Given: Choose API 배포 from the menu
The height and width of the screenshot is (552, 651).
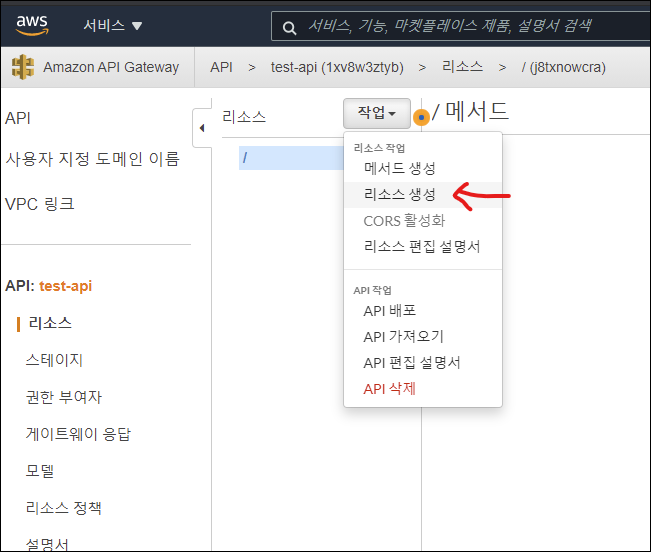Looking at the screenshot, I should point(389,311).
